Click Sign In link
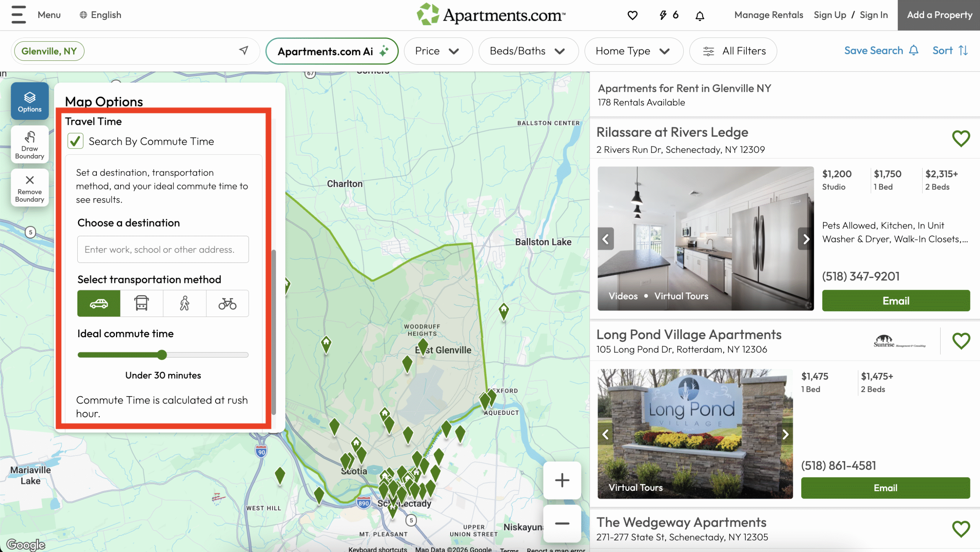 click(874, 15)
